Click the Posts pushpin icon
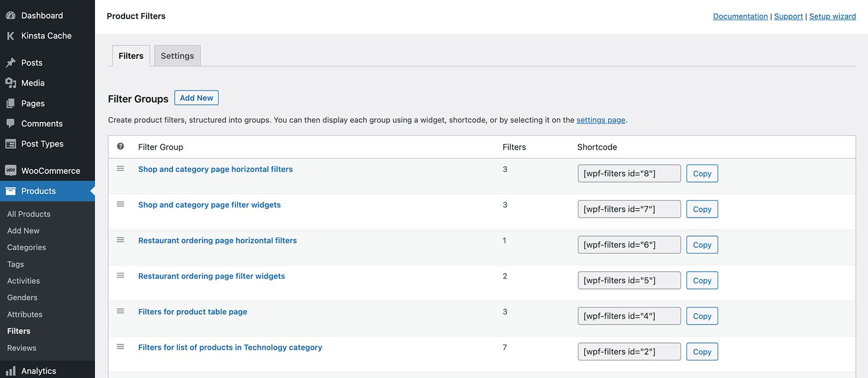The height and width of the screenshot is (378, 868). point(11,62)
